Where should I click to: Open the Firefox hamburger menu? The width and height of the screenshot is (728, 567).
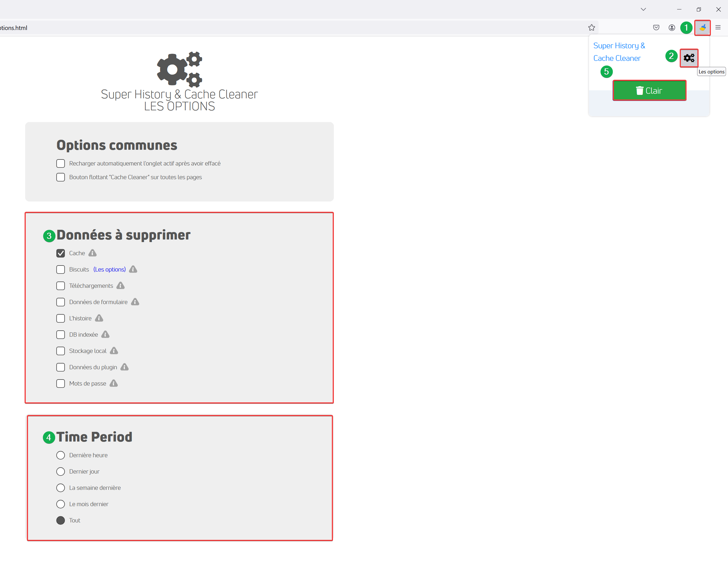718,28
